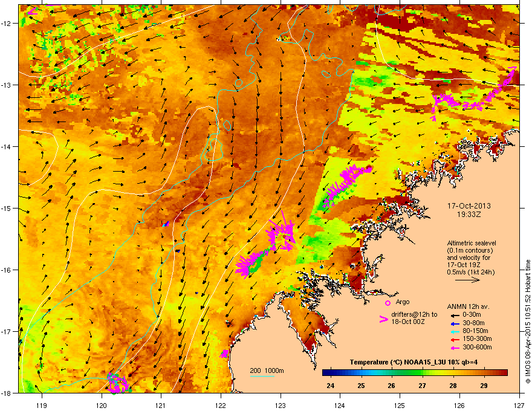Click the Altimetric sealevel label
Screen dimensions: 532x411
pos(472,243)
